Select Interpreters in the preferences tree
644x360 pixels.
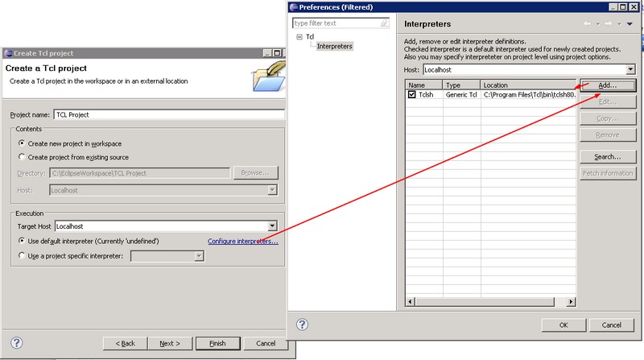click(x=334, y=47)
